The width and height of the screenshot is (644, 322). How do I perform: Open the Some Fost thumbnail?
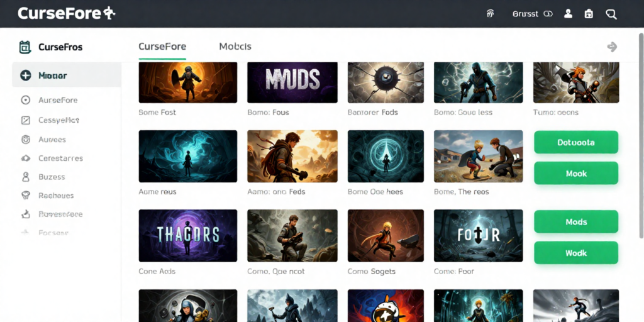(x=187, y=82)
